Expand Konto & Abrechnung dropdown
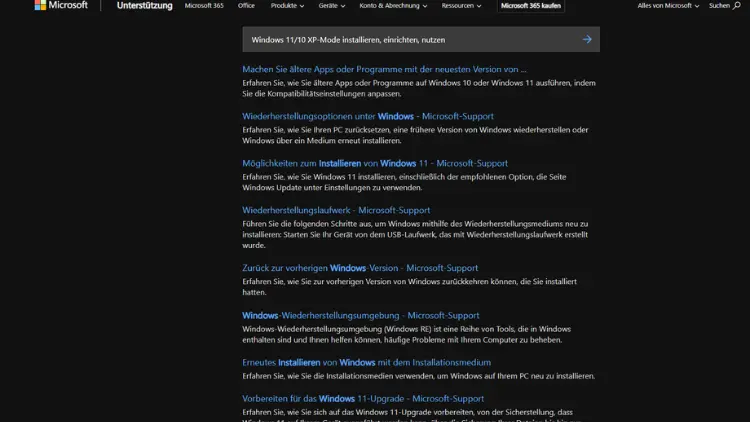The width and height of the screenshot is (750, 422). [x=393, y=6]
